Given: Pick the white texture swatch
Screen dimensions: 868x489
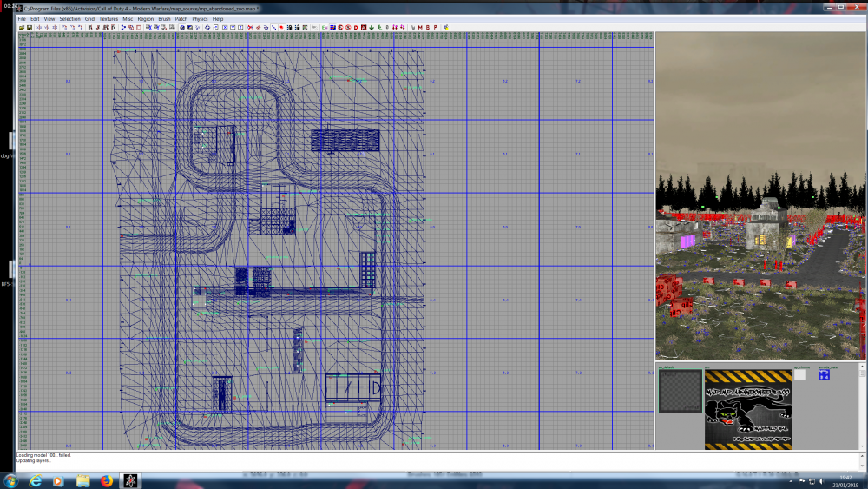Looking at the screenshot, I should (x=799, y=375).
